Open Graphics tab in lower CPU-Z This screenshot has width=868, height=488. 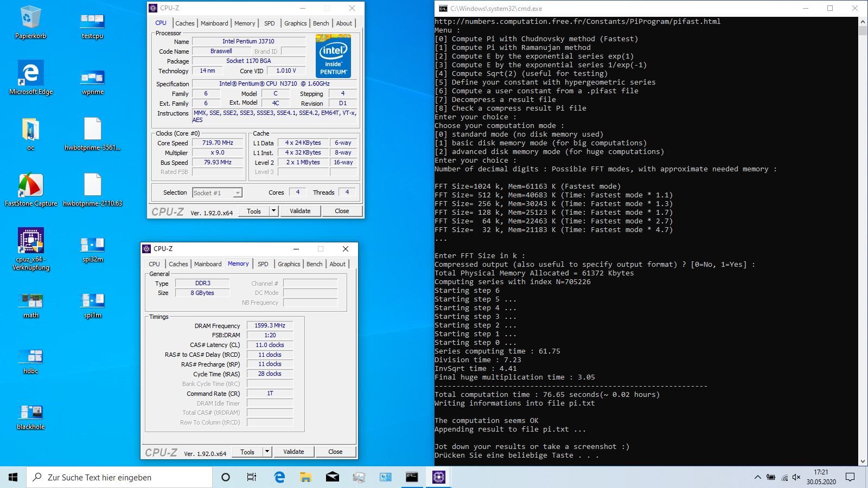coord(289,264)
